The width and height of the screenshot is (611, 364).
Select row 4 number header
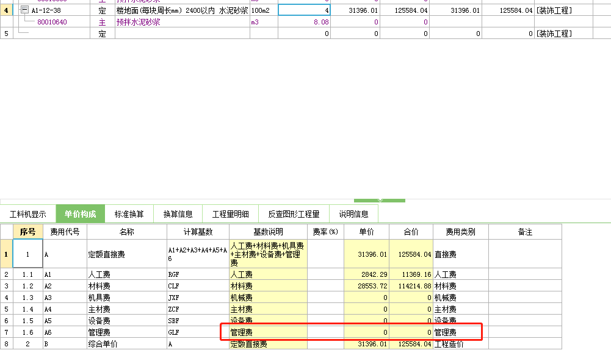pos(6,10)
